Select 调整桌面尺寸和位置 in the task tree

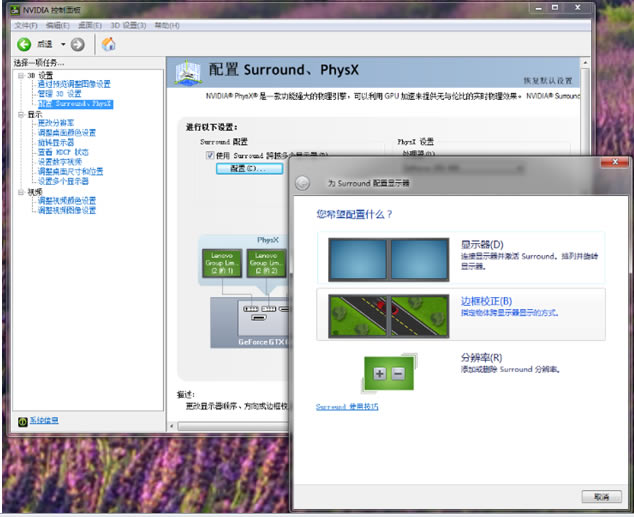click(70, 171)
